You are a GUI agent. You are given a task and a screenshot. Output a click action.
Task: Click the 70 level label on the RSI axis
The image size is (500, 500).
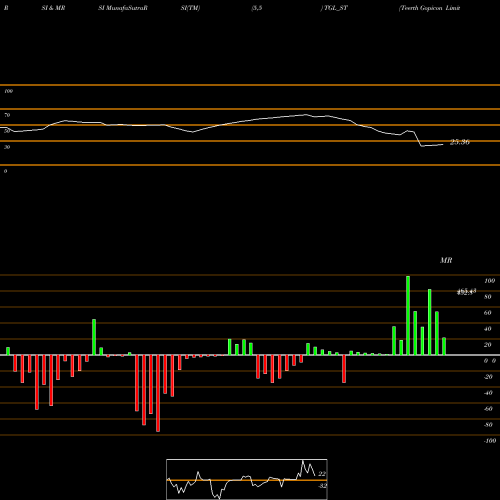7,115
